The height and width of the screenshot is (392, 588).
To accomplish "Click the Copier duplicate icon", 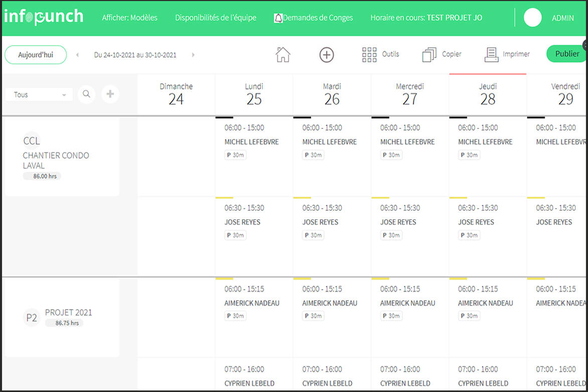I will [429, 55].
